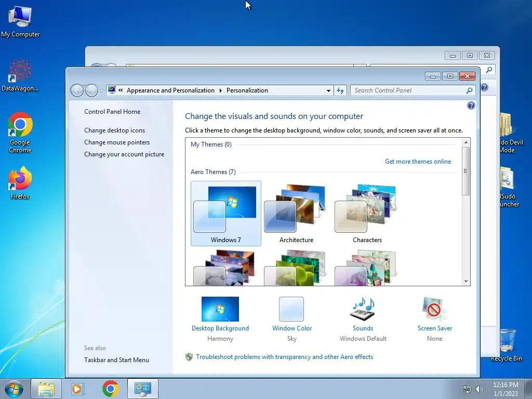Click the themes list scrollbar thumb
The width and height of the screenshot is (532, 399).
point(466,171)
